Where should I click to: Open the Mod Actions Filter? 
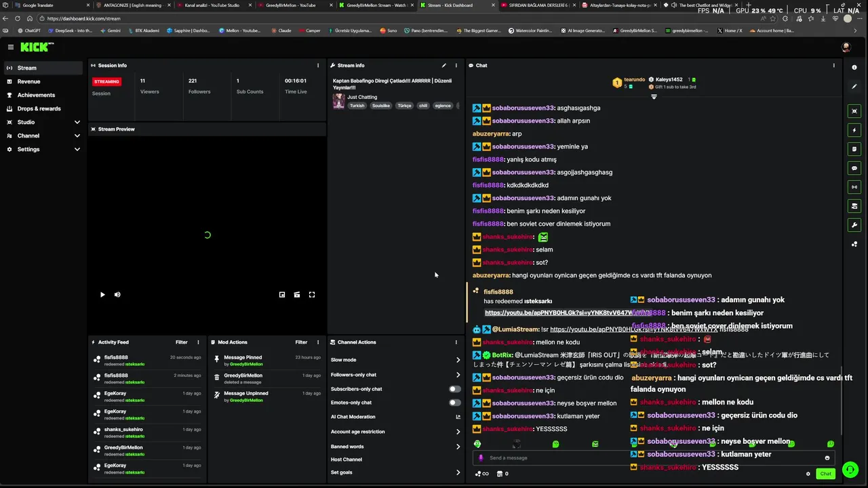[x=301, y=342]
